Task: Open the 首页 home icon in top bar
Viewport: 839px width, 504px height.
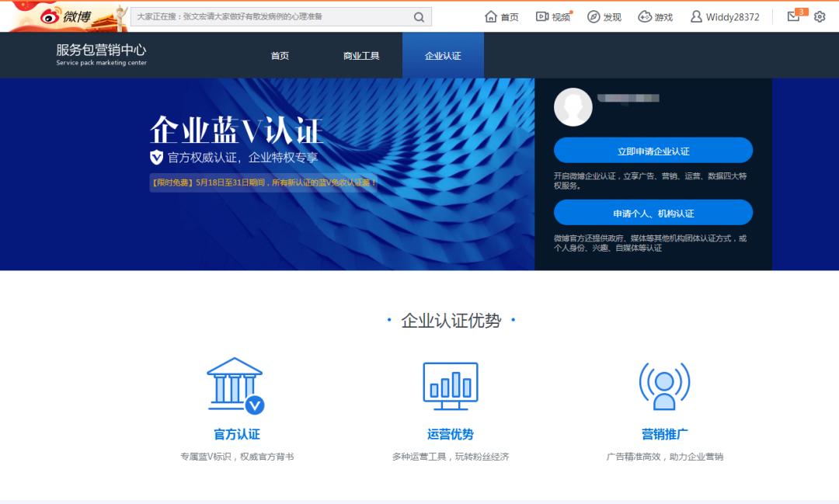Action: click(492, 16)
